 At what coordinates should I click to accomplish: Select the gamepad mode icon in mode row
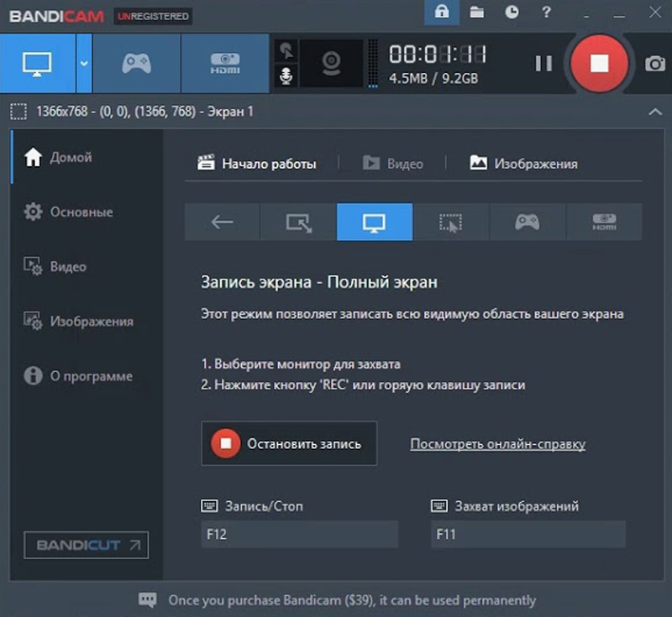pyautogui.click(x=528, y=222)
